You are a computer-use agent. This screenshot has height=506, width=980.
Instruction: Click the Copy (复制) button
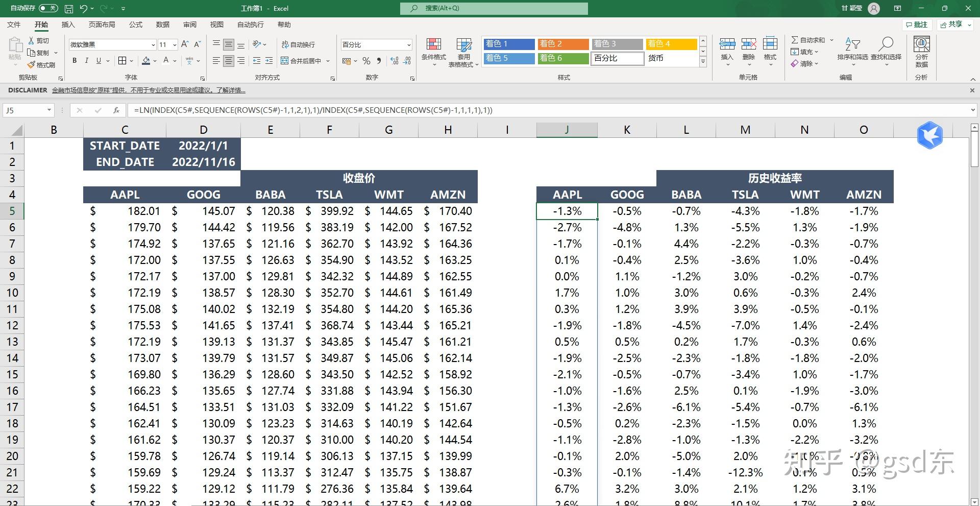(x=39, y=53)
